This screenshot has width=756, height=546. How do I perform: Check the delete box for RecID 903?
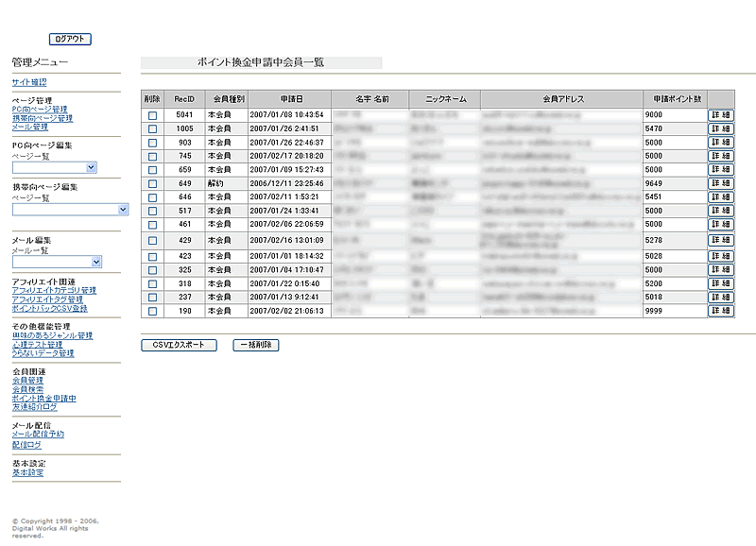tap(152, 144)
